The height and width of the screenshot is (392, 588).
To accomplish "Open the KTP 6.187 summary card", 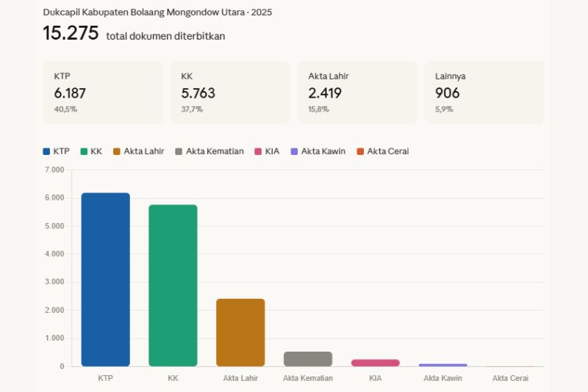I will 103,92.
